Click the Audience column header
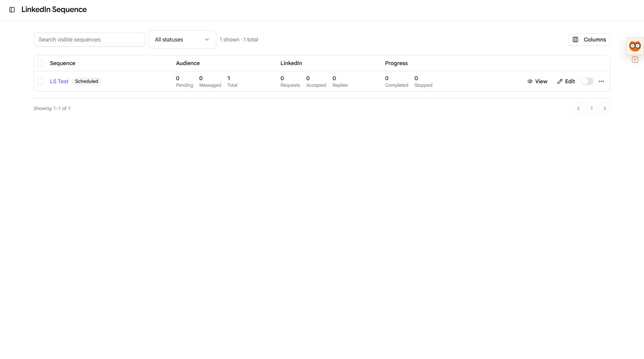The width and height of the screenshot is (644, 359). (x=188, y=63)
